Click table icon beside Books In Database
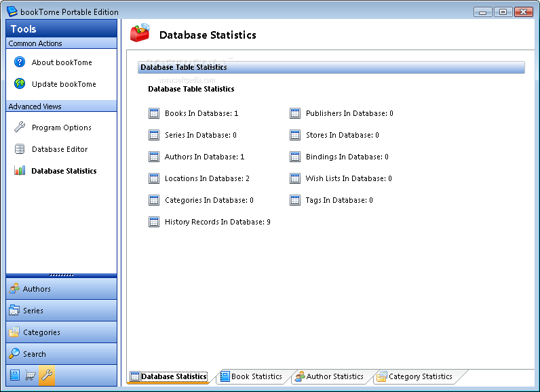This screenshot has width=540, height=392. (154, 113)
